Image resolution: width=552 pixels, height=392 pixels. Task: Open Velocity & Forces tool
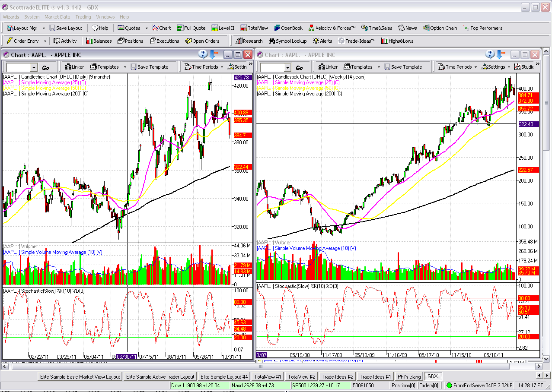point(332,28)
